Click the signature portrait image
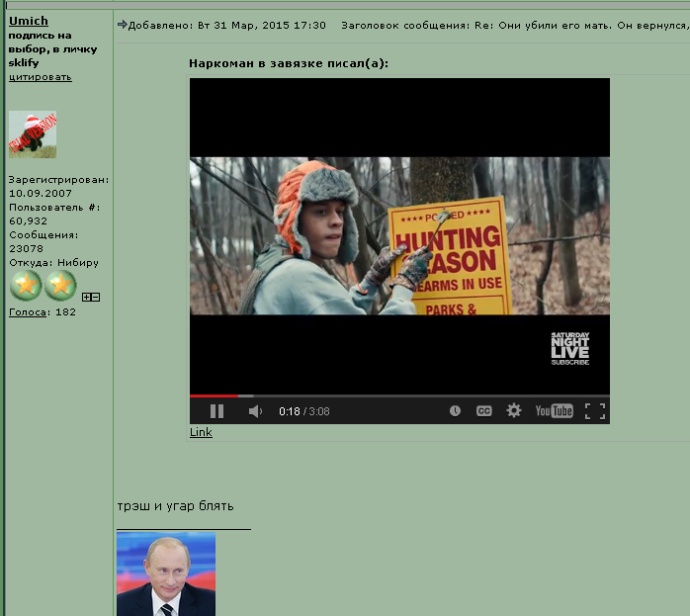690x616 pixels. click(166, 573)
